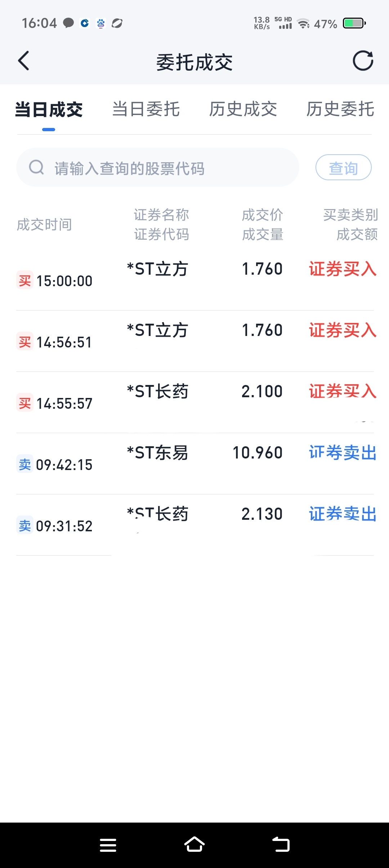
Task: Tap the 2.100 price of *ST长药
Action: pos(262,392)
